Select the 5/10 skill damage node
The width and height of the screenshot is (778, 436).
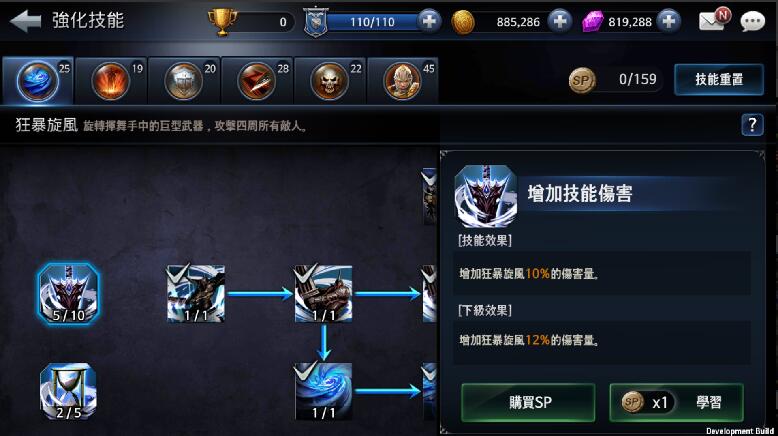(68, 294)
